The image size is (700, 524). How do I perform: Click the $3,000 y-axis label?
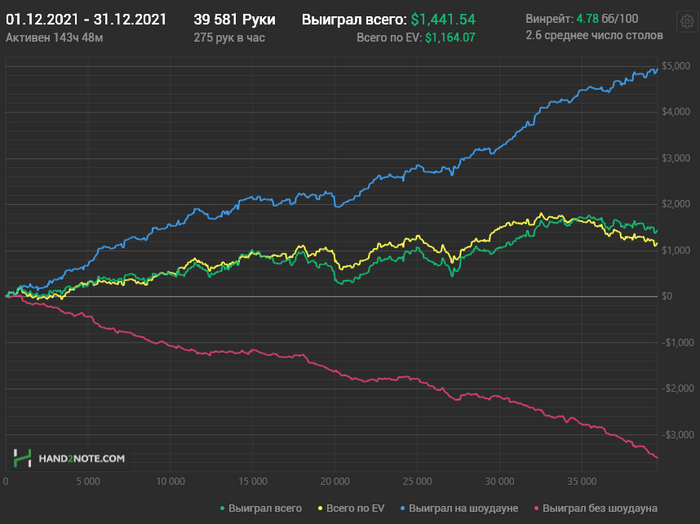(675, 158)
